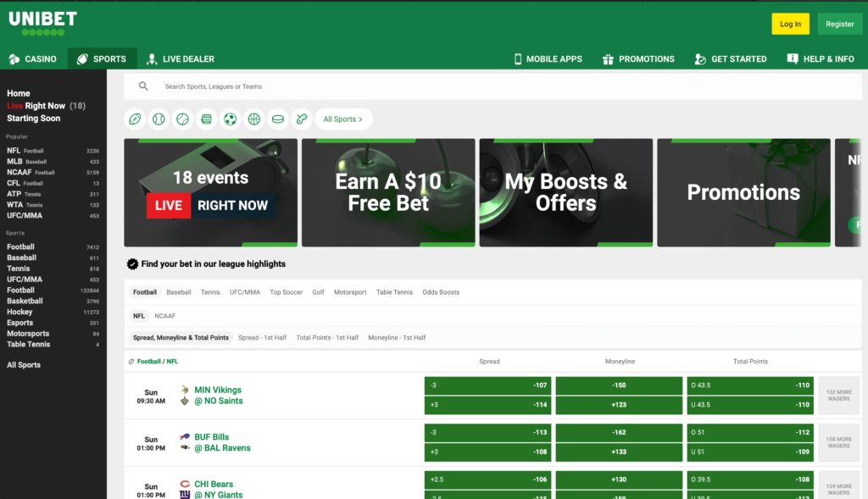Select the Tennis highlights tab
The width and height of the screenshot is (868, 499).
[210, 292]
